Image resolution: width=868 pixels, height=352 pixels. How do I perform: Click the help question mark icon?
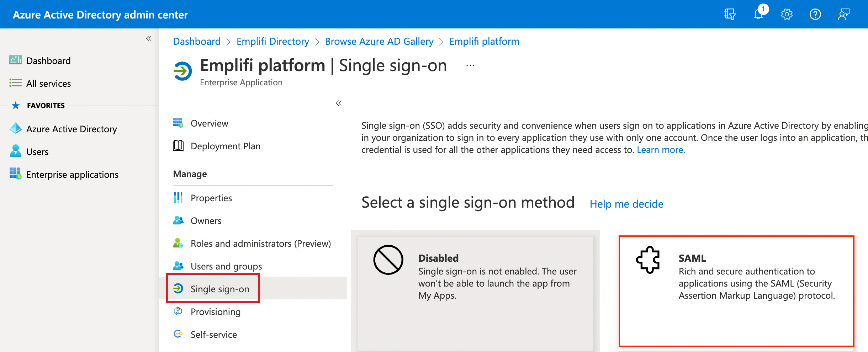coord(815,15)
